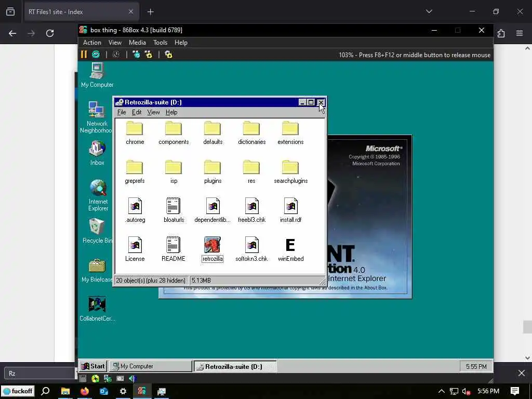Screen dimensions: 532x399
Task: Open the 86Box Action menu
Action: [92, 43]
